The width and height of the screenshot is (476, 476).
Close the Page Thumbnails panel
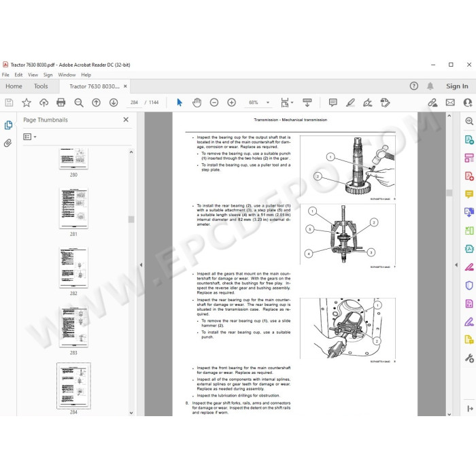(126, 120)
